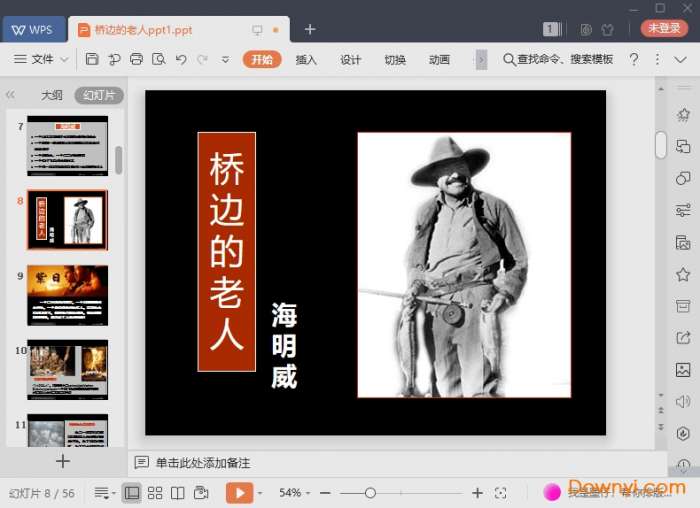700x508 pixels.
Task: Click the Print icon in toolbar
Action: pos(136,60)
